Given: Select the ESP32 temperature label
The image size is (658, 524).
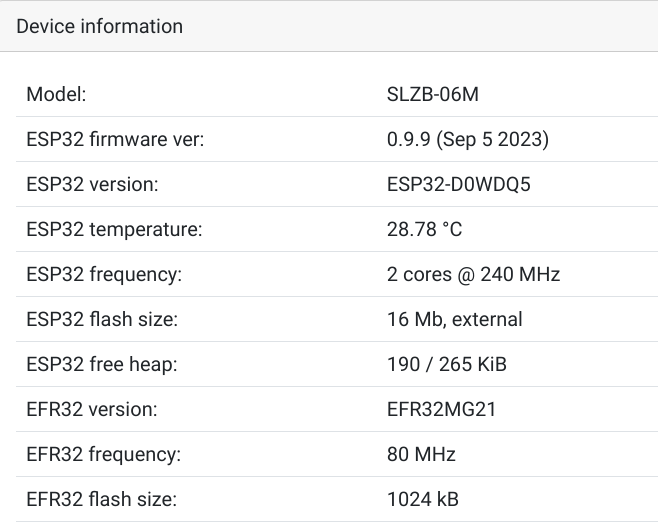Looking at the screenshot, I should (x=114, y=229).
